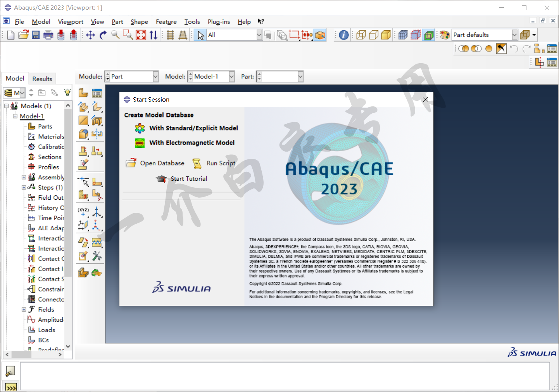Toggle the selection arrow tool
Viewport: 559px width, 392px height.
[200, 35]
